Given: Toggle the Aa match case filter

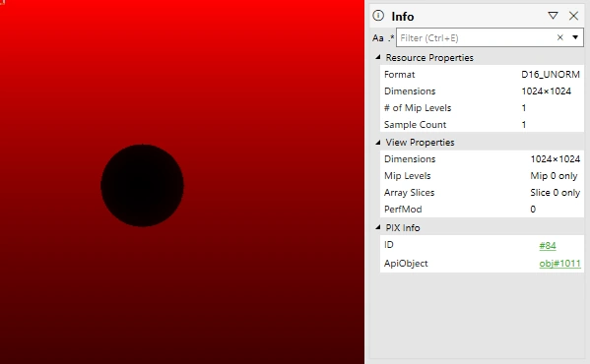Looking at the screenshot, I should pos(378,38).
